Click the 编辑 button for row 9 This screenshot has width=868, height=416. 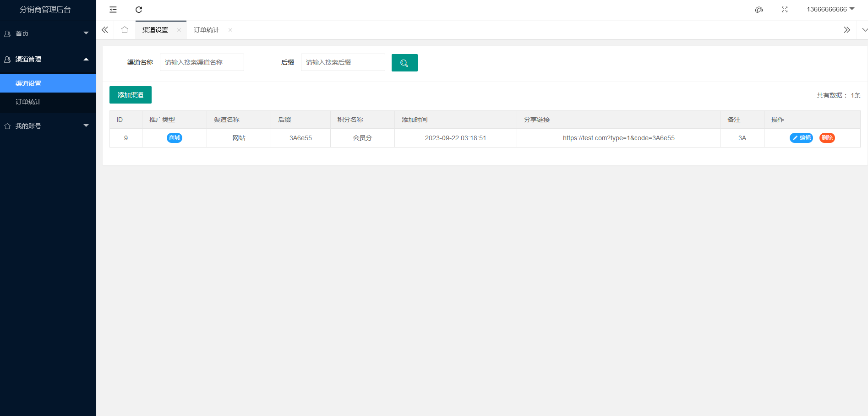click(x=801, y=138)
